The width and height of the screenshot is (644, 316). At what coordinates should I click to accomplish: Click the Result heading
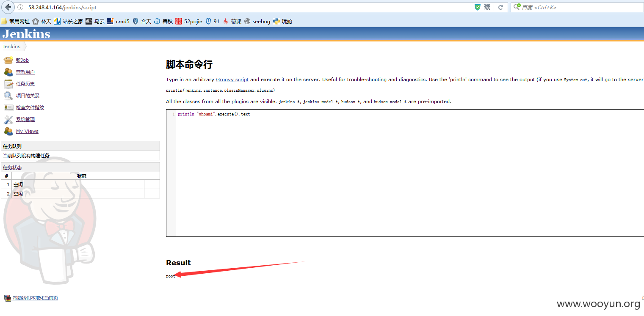[178, 263]
